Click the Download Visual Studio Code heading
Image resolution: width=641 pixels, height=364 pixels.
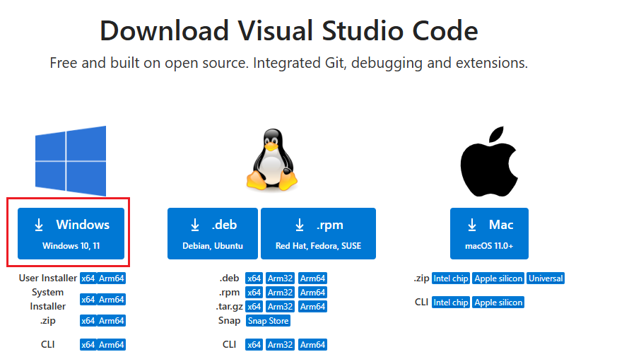tap(288, 30)
